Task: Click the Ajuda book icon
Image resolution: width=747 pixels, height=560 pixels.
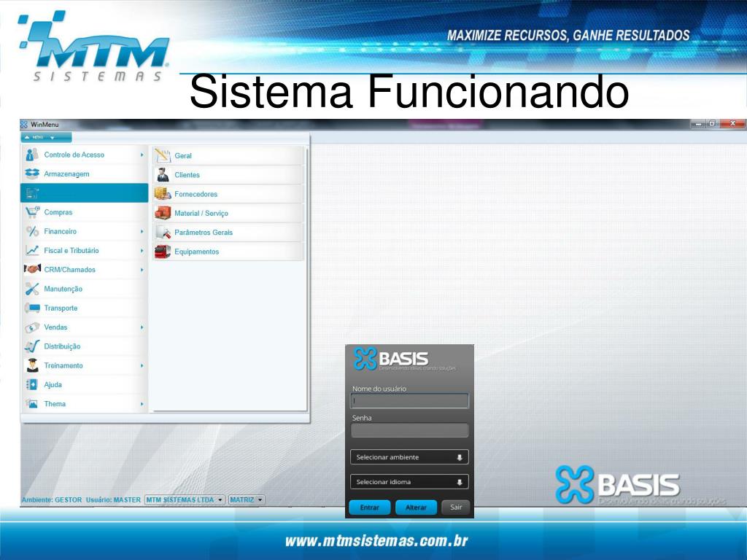Action: coord(32,385)
